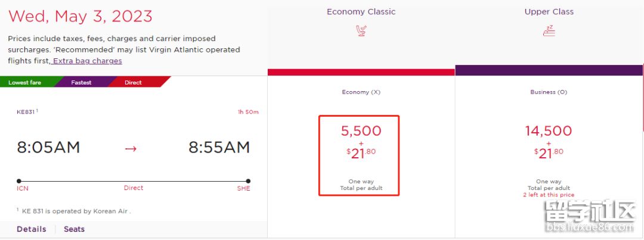Viewport: 644px width, 240px height.
Task: Select the Business 14,500 points fare
Action: [x=549, y=155]
